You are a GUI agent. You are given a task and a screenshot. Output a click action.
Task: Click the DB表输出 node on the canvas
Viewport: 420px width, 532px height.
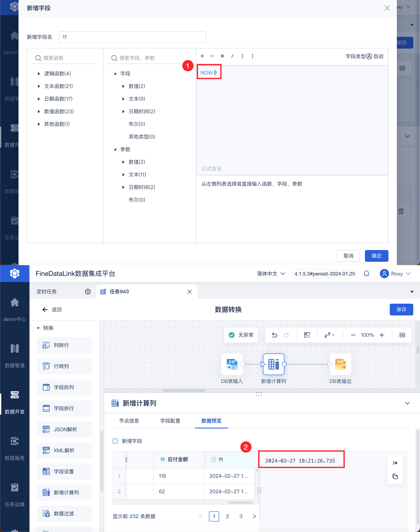340,365
